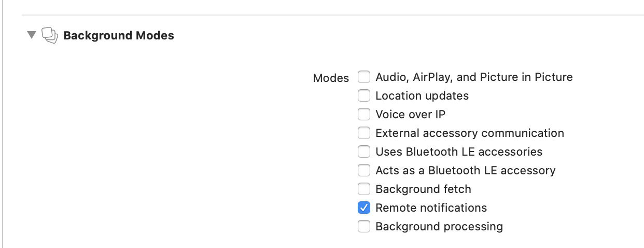Turn on External accessory communication checkbox
This screenshot has height=248, width=644.
click(364, 133)
